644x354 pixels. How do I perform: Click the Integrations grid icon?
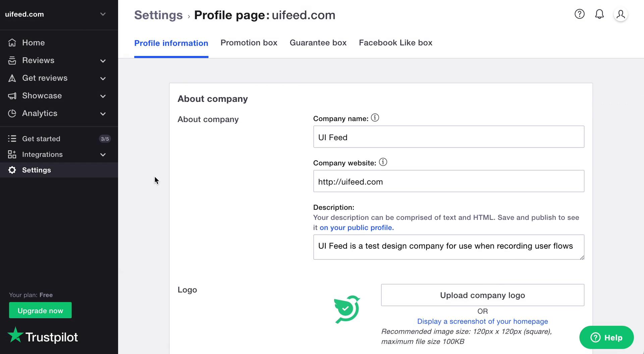point(12,154)
